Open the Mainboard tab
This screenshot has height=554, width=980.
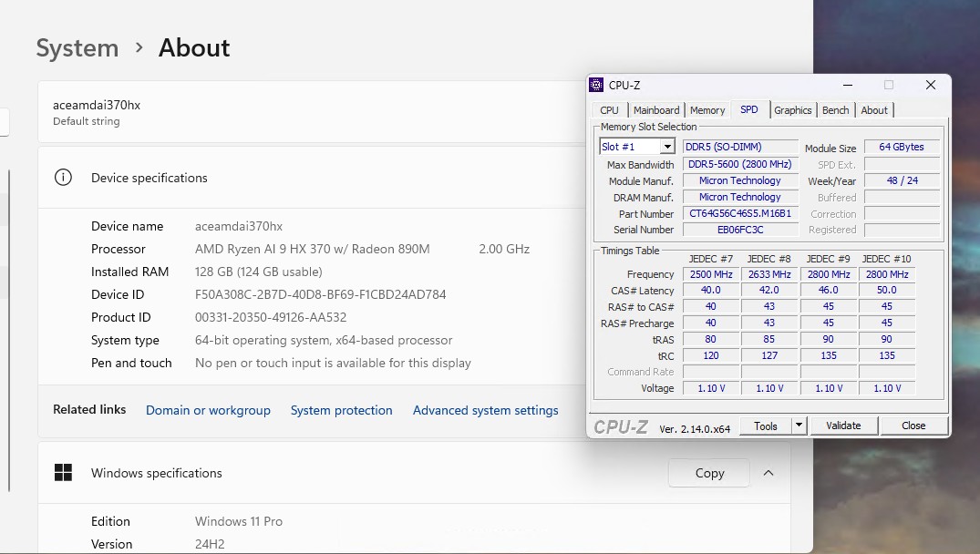656,110
